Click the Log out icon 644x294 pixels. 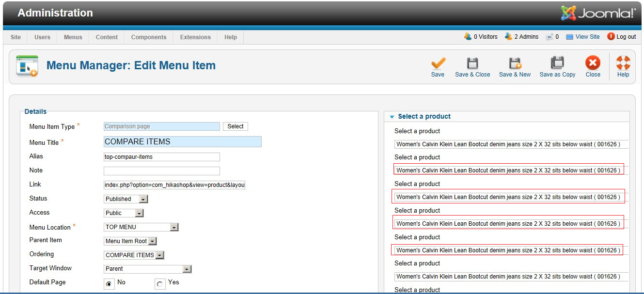[x=611, y=36]
